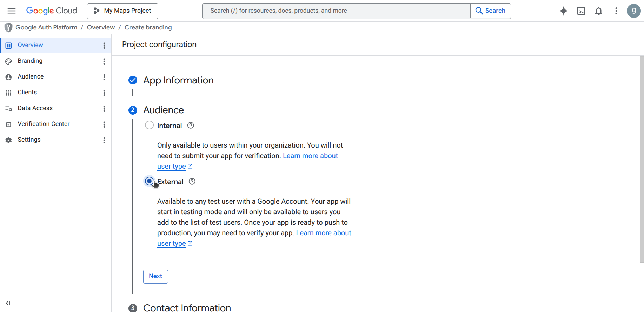Click the Data Access list-gear icon

[x=9, y=109]
